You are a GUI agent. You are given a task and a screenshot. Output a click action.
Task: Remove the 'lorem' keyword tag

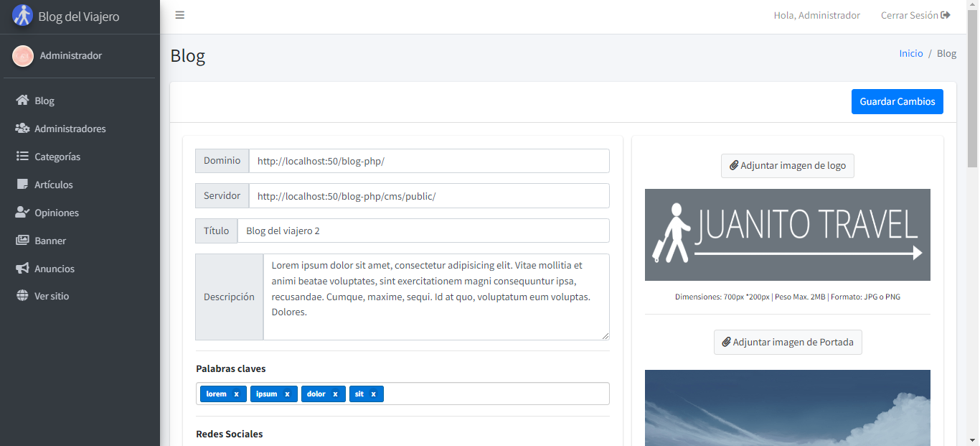[x=236, y=394]
